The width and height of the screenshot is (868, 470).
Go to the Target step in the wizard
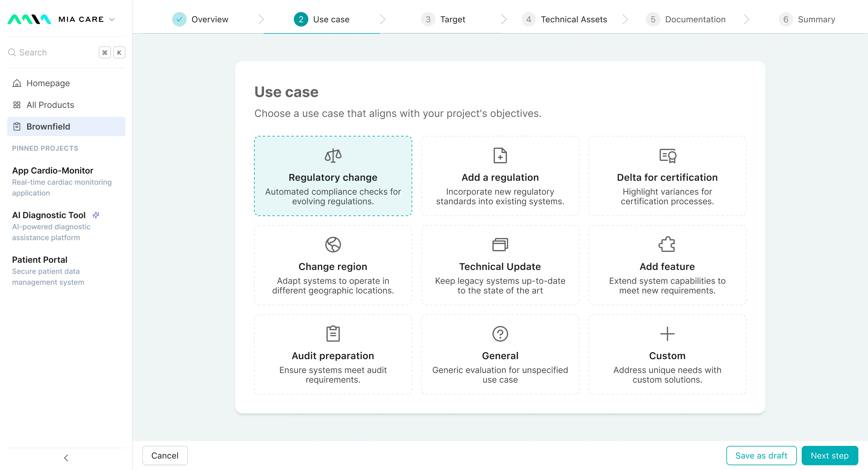pos(452,20)
